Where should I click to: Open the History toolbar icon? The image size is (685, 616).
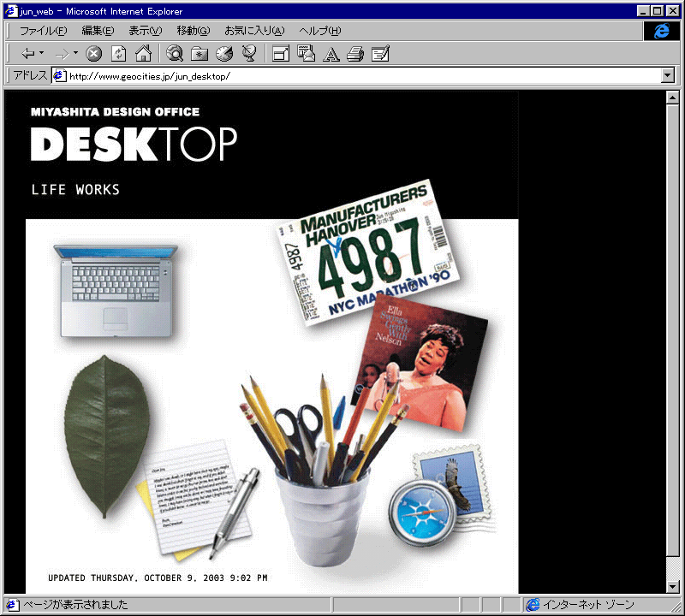pyautogui.click(x=224, y=54)
